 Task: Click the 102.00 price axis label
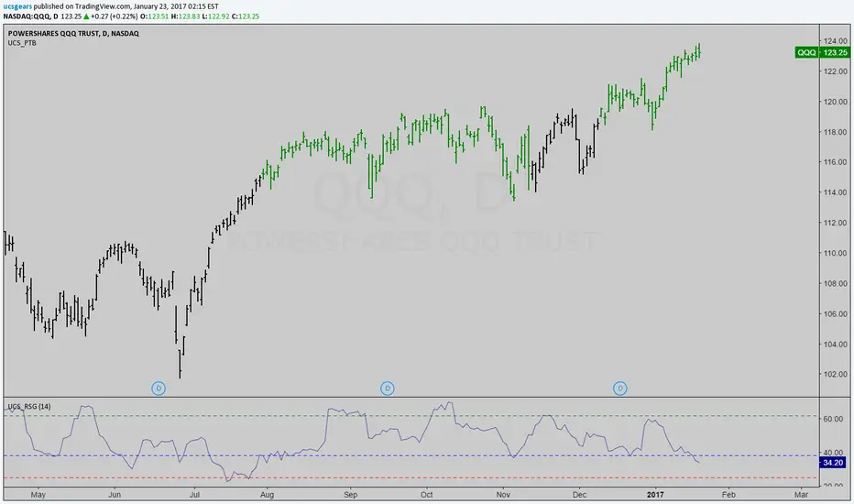tap(836, 374)
